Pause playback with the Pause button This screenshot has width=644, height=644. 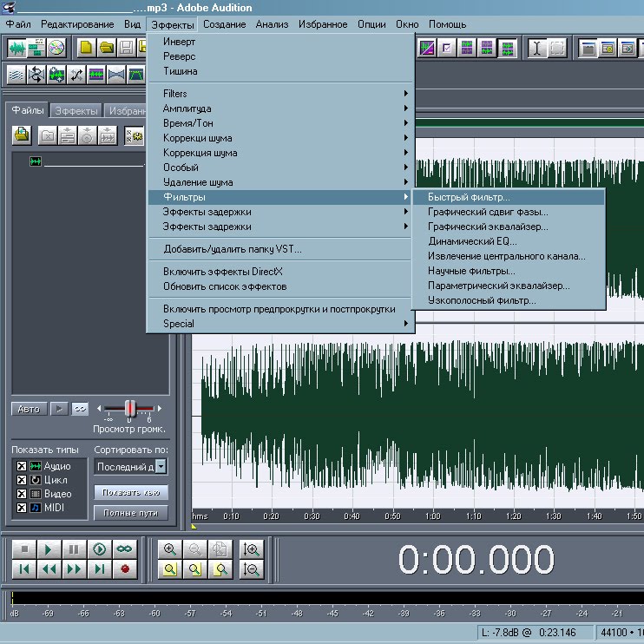(x=74, y=549)
